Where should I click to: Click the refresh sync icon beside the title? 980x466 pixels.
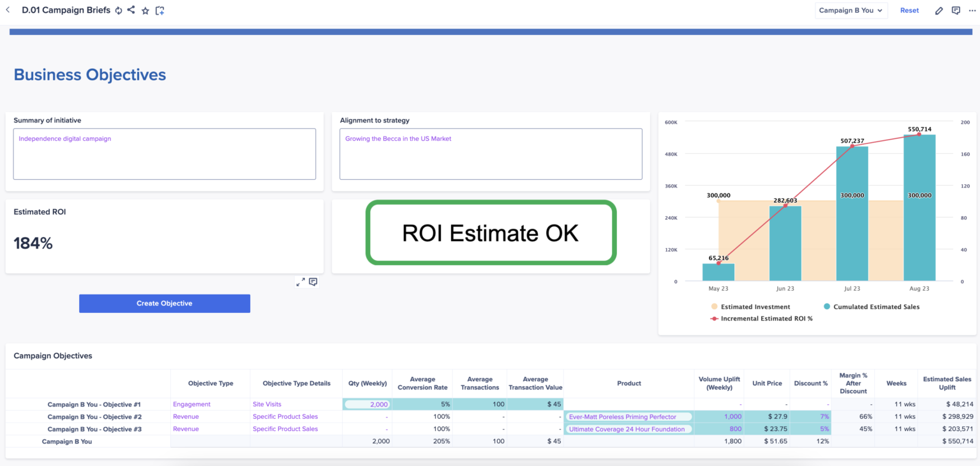118,11
